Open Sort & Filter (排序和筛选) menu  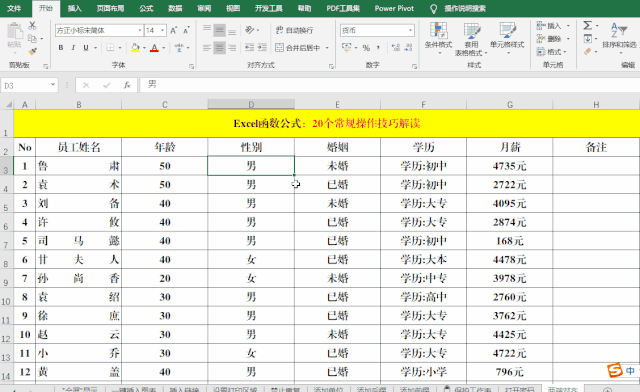tap(619, 38)
